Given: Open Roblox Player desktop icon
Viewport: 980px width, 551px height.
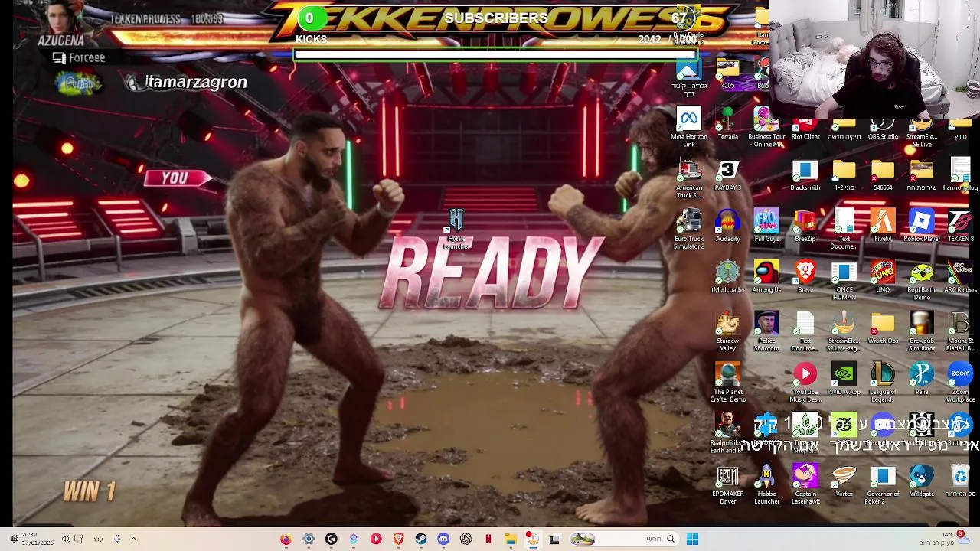Looking at the screenshot, I should [922, 227].
